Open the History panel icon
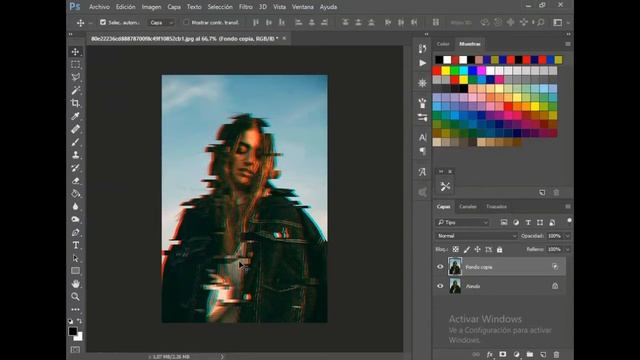The height and width of the screenshot is (360, 640). pyautogui.click(x=422, y=49)
